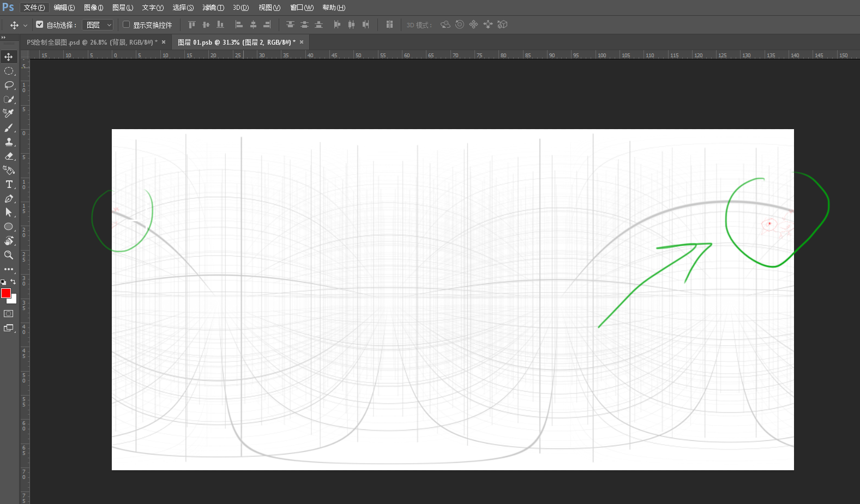Open the 图层(L) menu
Viewport: 860px width, 504px height.
pyautogui.click(x=123, y=8)
